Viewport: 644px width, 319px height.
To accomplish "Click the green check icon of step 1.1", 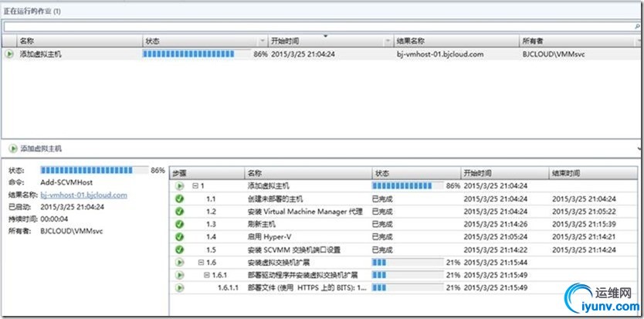I will tap(179, 199).
